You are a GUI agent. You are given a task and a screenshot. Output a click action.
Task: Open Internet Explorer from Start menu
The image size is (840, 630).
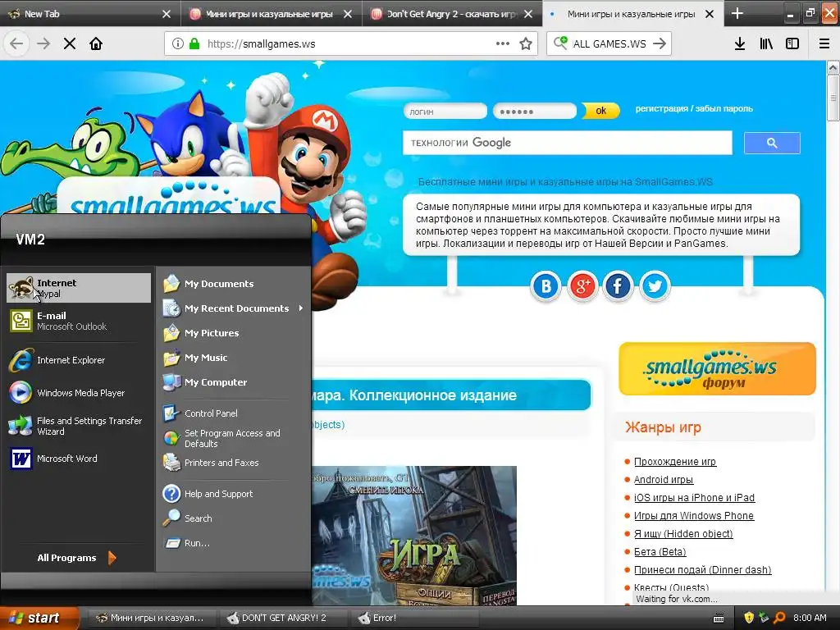coord(79,361)
